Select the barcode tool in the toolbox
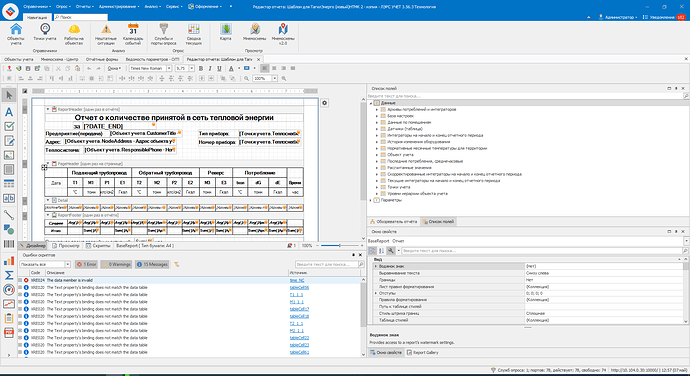This screenshot has width=690, height=376. (9, 243)
